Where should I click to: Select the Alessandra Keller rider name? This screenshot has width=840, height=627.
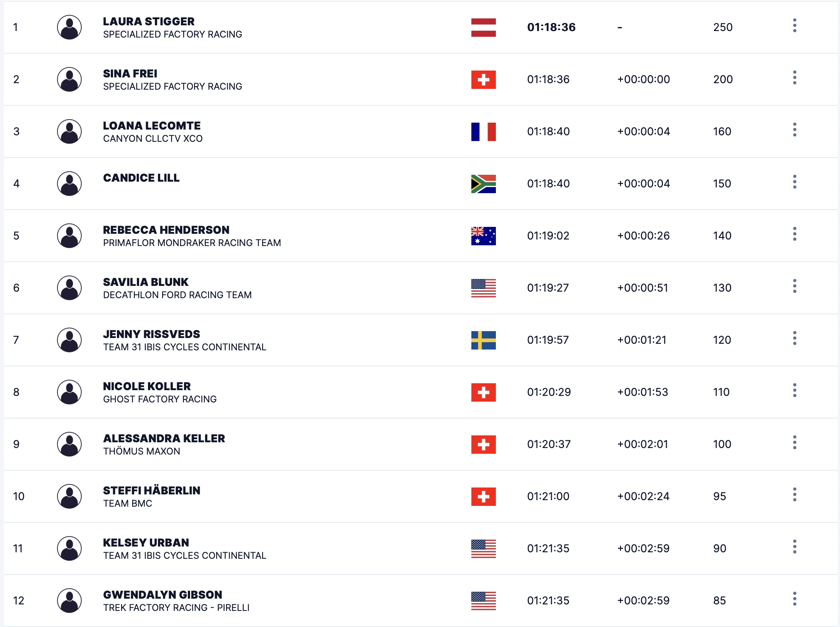(x=164, y=438)
